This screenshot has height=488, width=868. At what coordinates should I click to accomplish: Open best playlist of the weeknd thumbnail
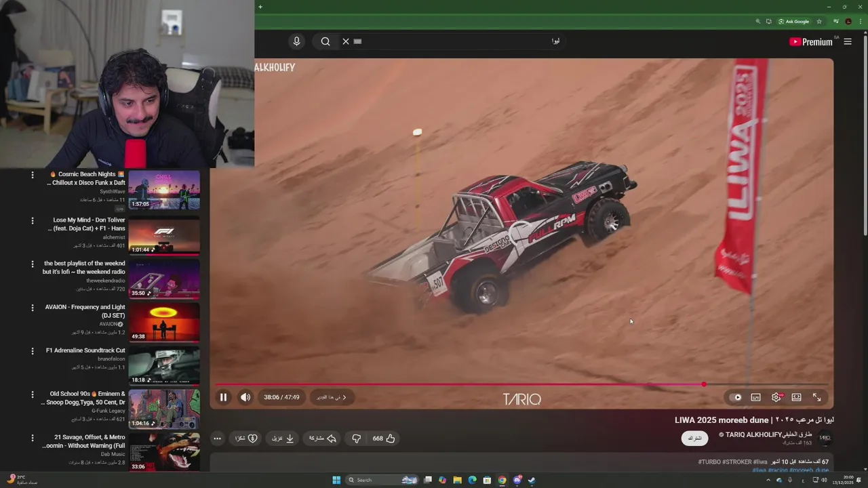click(x=164, y=279)
